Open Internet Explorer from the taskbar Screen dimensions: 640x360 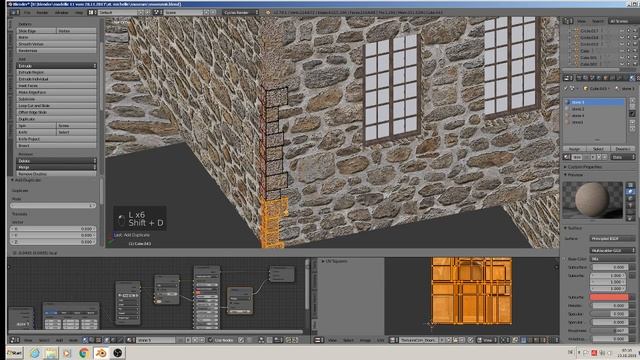[35, 353]
